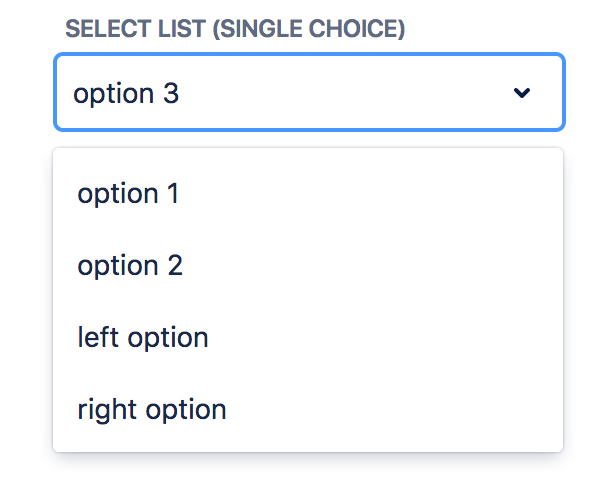Choose 'option 2' in the open list

130,266
